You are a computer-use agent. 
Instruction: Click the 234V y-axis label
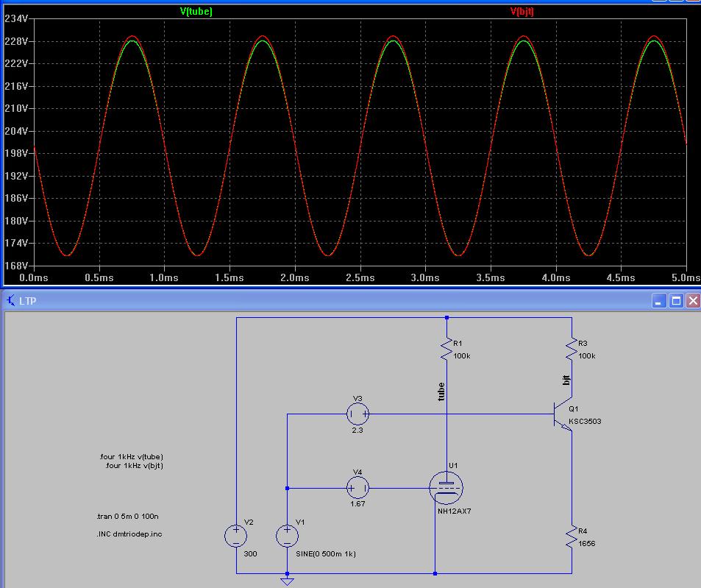tap(16, 19)
